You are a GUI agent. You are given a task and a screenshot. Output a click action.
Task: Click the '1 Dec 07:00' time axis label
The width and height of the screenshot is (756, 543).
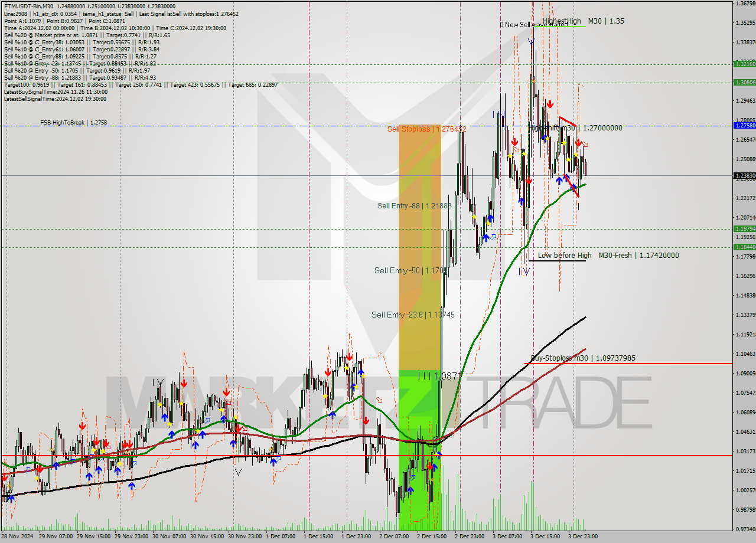point(281,537)
